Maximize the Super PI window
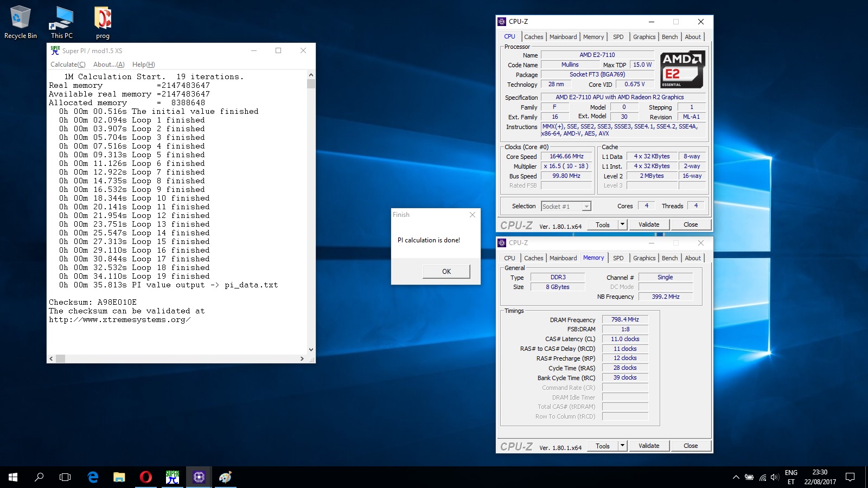 [278, 50]
